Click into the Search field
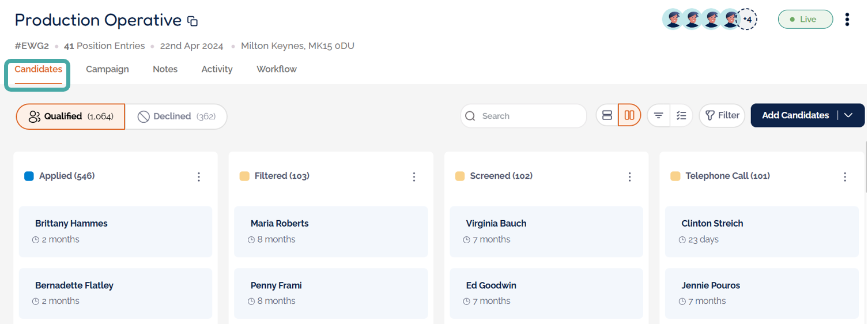The image size is (868, 324). 529,116
